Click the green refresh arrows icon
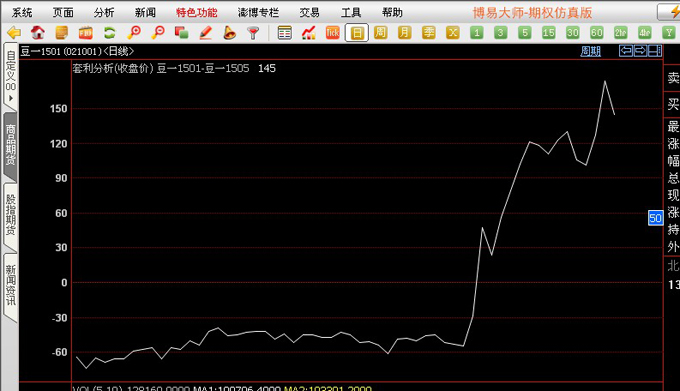The width and height of the screenshot is (680, 391). (x=110, y=33)
